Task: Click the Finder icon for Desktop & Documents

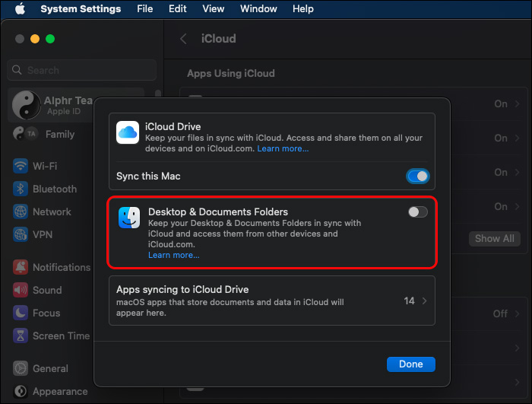Action: [129, 218]
